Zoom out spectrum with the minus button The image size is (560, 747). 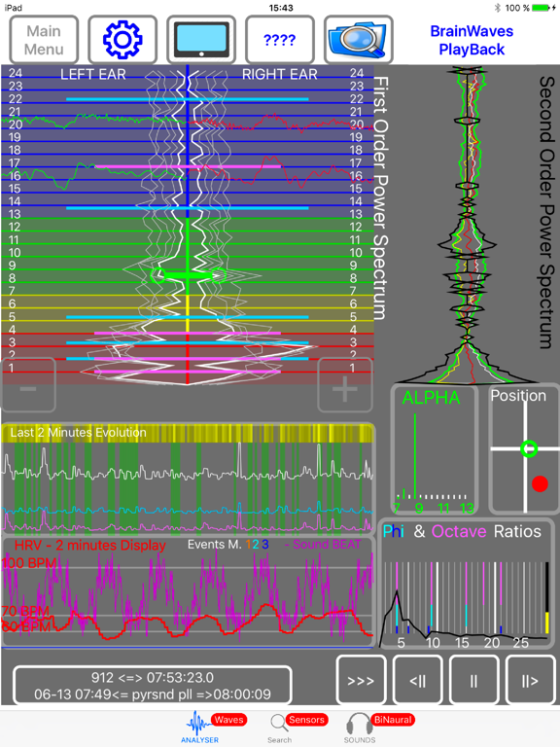(28, 385)
